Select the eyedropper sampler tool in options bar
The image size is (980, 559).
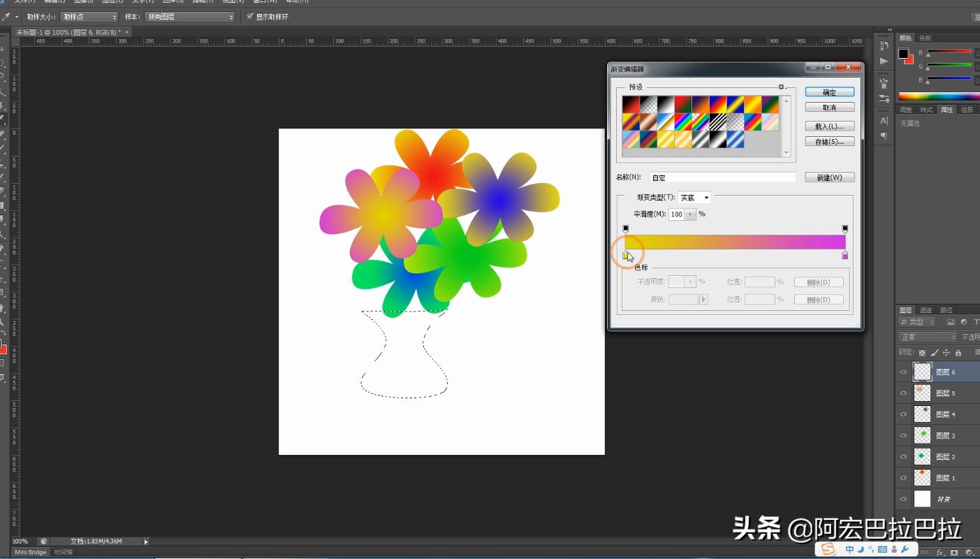pos(8,17)
